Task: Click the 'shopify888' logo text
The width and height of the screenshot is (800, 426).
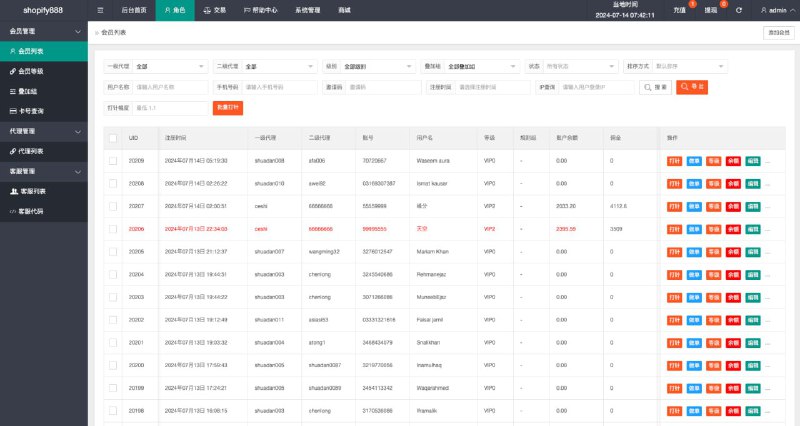Action: pyautogui.click(x=43, y=10)
